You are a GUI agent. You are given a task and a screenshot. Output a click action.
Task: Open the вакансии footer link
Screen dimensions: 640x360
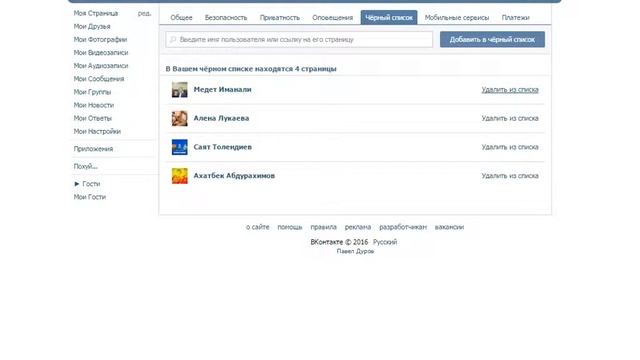(x=449, y=227)
